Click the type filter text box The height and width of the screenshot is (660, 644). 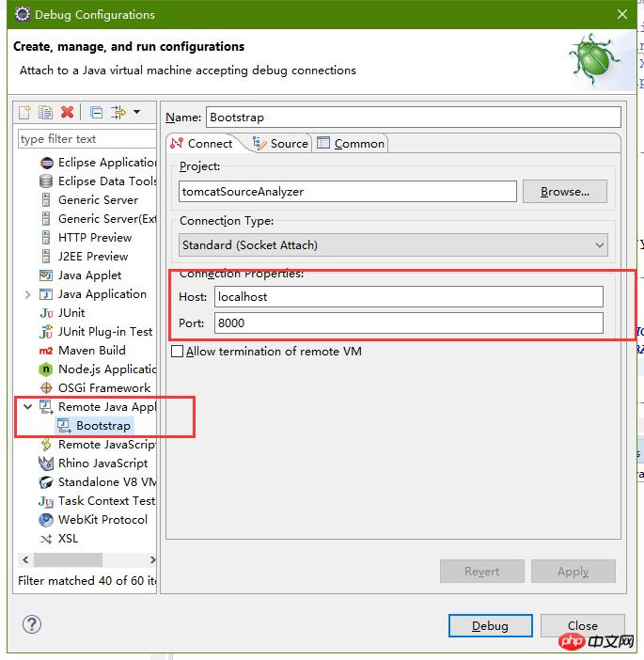(x=86, y=139)
